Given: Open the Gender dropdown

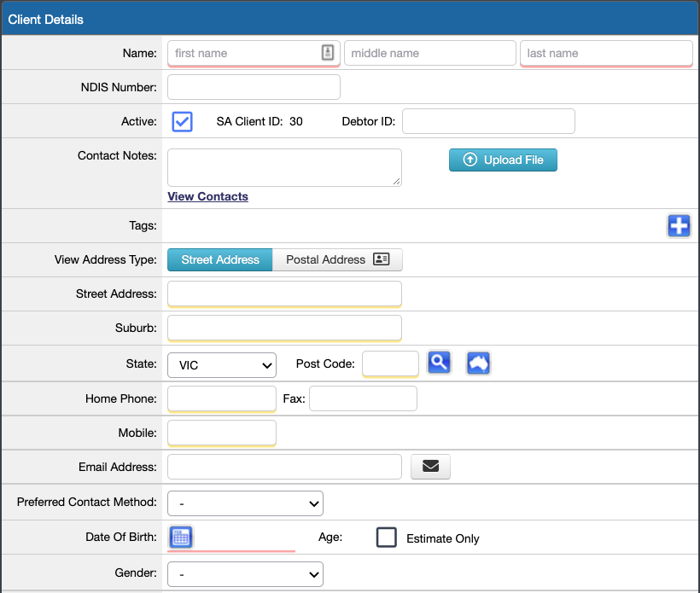Looking at the screenshot, I should pos(245,573).
